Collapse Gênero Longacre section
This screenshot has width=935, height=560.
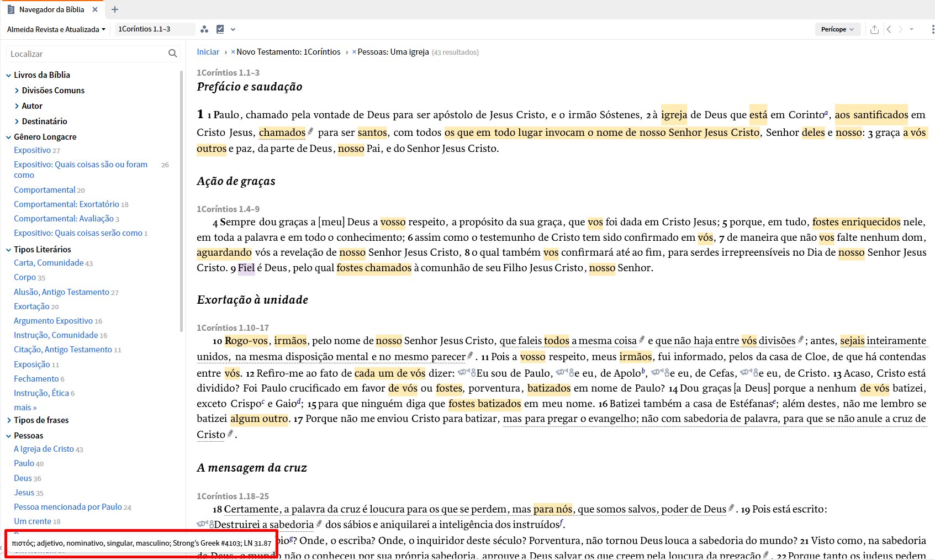pos(9,137)
